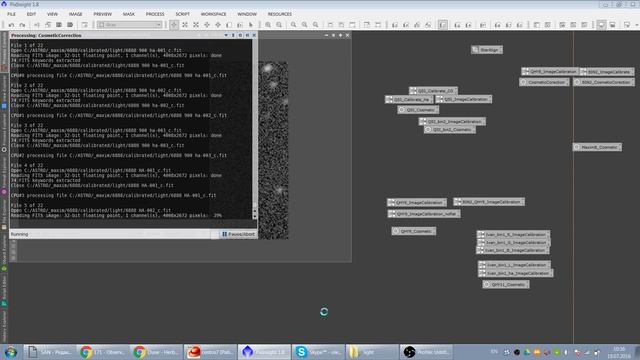640x360 pixels.
Task: Select the QSI_bin2_ImageCalibration process icon
Action: [452, 121]
